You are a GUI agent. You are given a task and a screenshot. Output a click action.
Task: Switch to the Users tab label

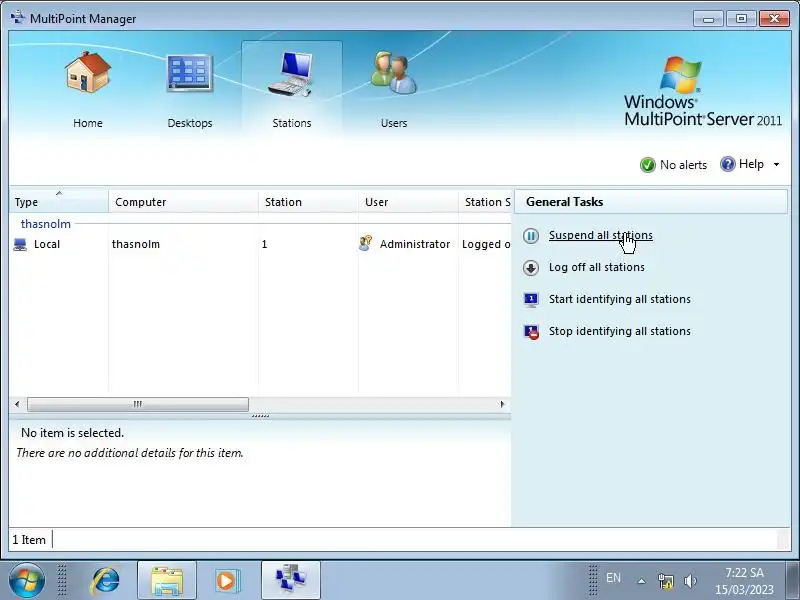pyautogui.click(x=394, y=123)
